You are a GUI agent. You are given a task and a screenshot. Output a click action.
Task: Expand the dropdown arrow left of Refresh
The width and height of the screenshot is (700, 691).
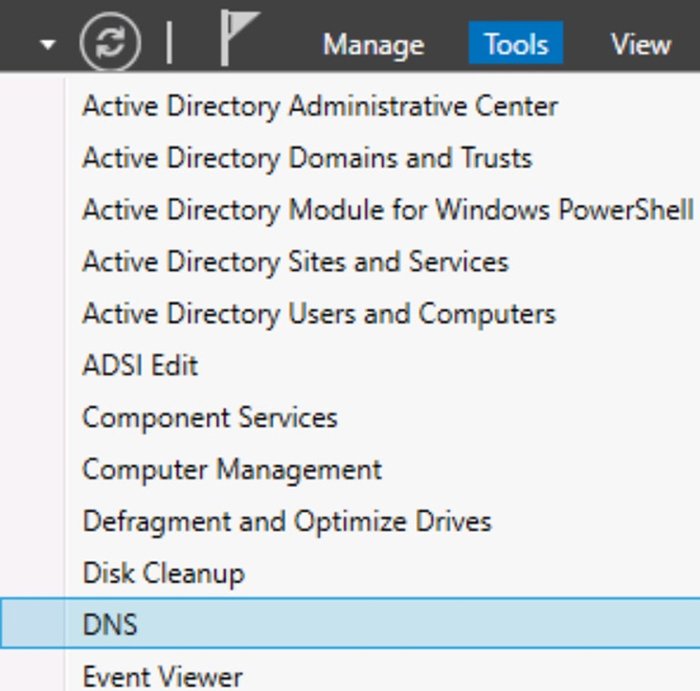[x=49, y=46]
